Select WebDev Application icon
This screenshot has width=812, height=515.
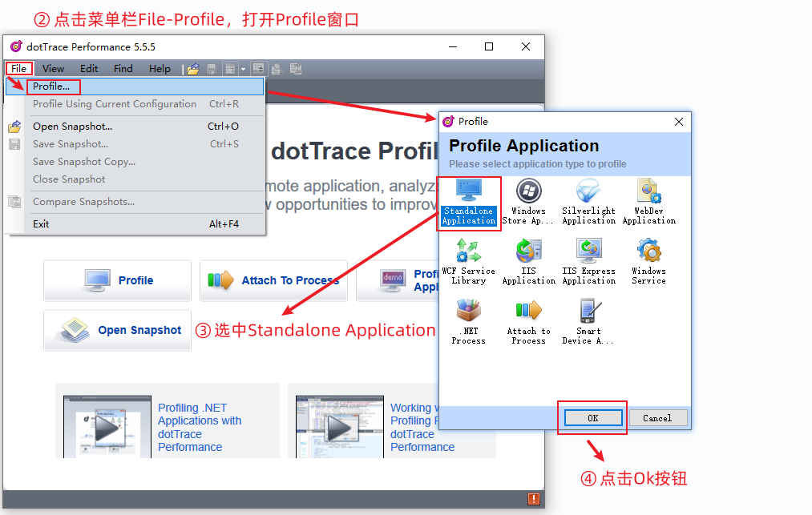tap(648, 203)
